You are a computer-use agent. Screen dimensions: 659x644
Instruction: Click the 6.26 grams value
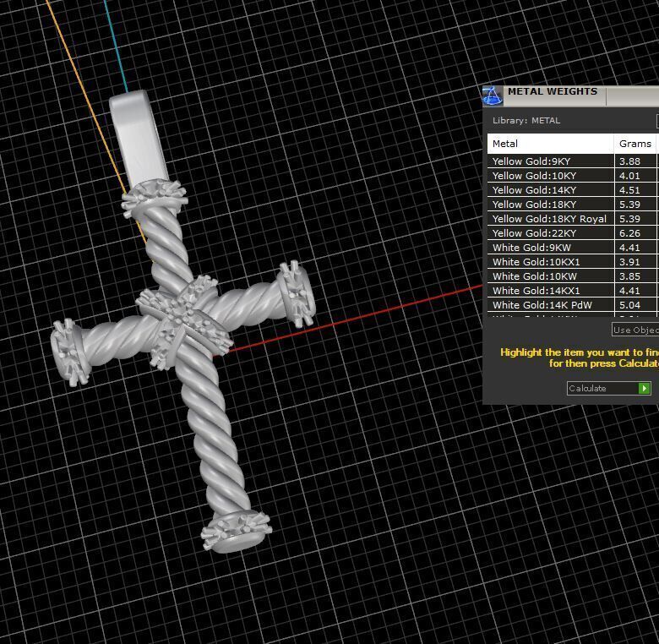click(x=629, y=233)
